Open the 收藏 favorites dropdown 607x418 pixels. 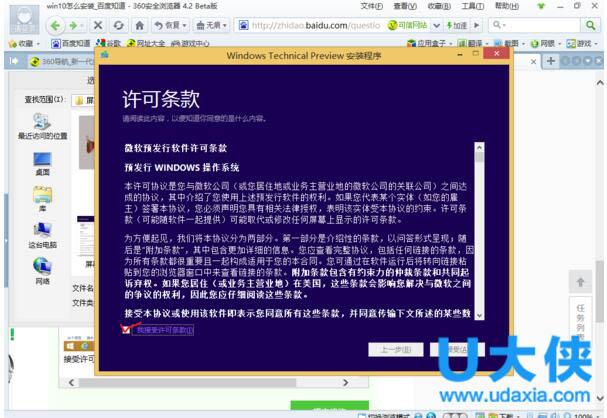pos(22,44)
